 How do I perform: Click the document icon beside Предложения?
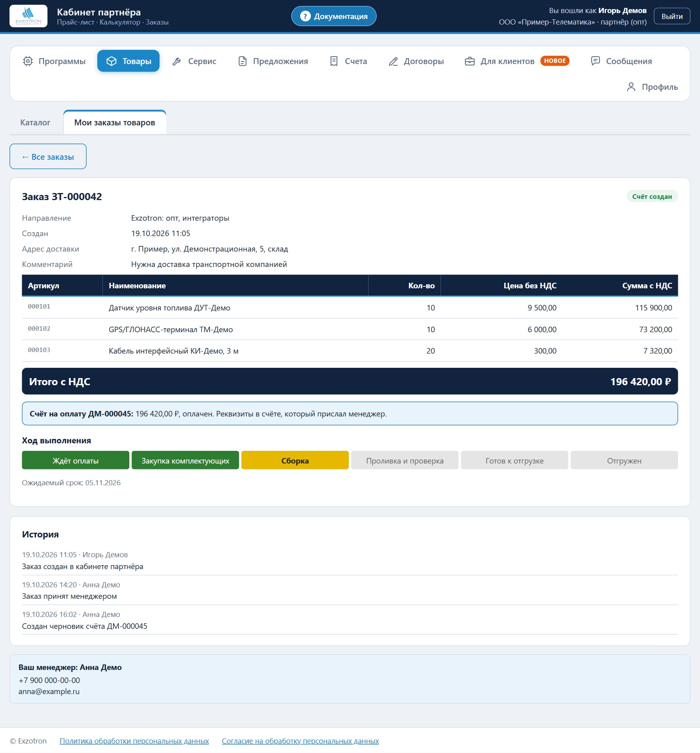(242, 61)
